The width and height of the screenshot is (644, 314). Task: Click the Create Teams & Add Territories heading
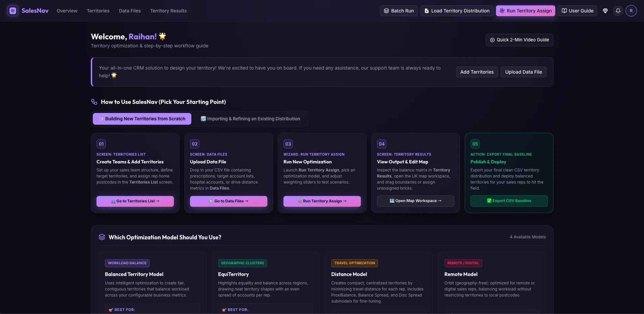pos(130,162)
